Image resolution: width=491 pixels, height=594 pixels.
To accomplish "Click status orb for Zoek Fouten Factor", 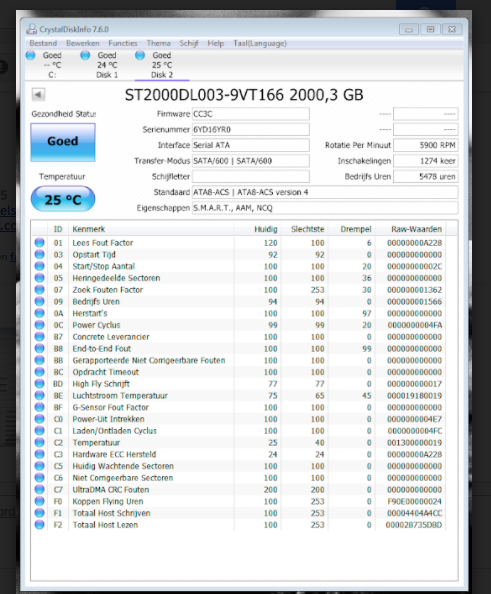I will (39, 290).
